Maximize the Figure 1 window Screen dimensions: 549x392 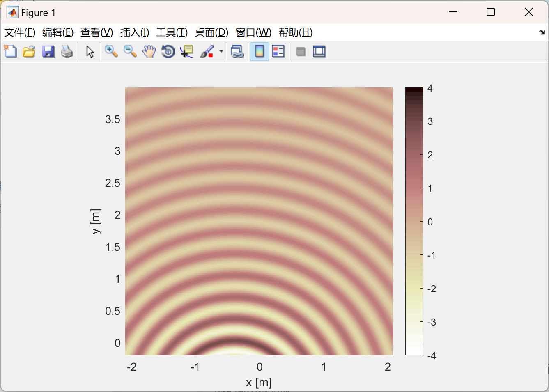pyautogui.click(x=491, y=12)
